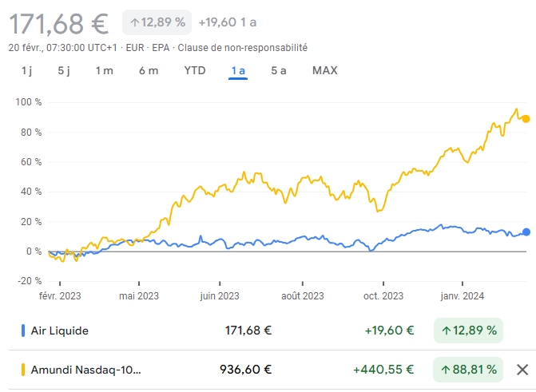Select the 1 a time range tab
The image size is (536, 392).
(x=238, y=70)
